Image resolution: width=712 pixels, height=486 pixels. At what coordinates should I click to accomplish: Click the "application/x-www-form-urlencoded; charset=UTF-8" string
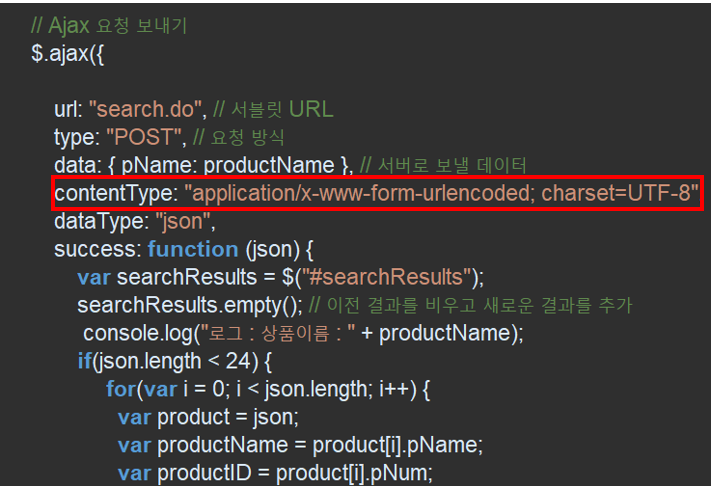pyautogui.click(x=441, y=193)
